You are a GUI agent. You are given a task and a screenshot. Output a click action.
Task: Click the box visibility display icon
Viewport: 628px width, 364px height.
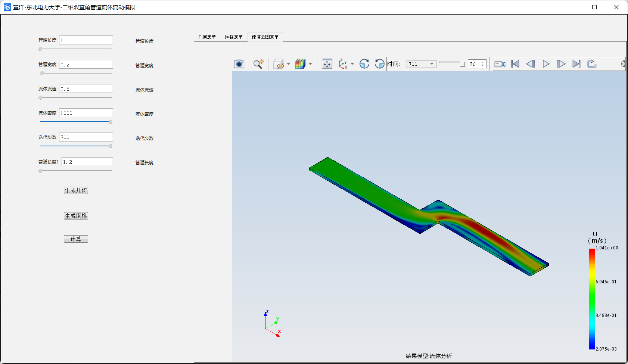(279, 64)
